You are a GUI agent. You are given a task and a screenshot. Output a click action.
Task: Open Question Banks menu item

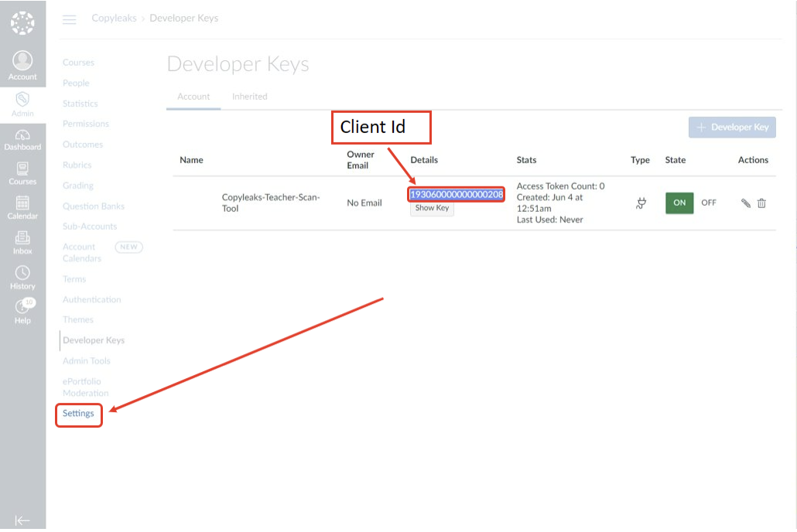pos(93,206)
